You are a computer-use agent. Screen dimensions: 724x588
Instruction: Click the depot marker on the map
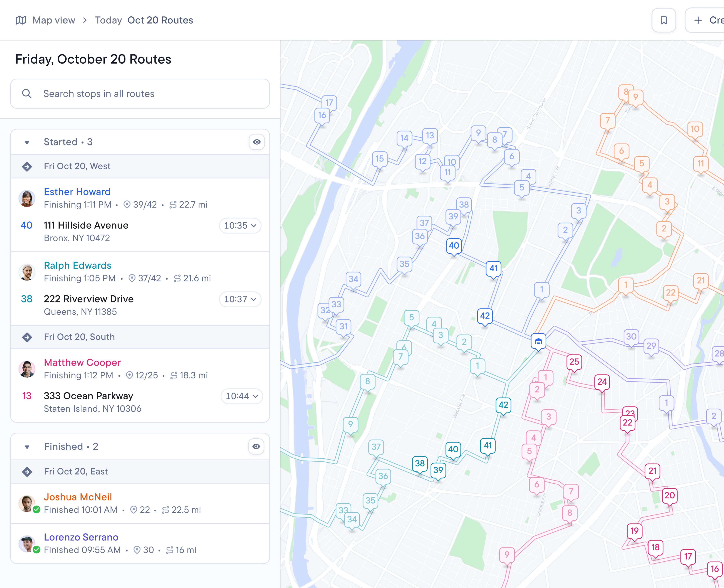click(x=538, y=341)
